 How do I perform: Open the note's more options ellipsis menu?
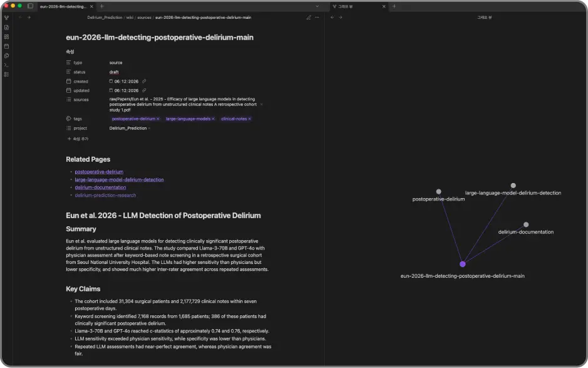[x=317, y=18]
